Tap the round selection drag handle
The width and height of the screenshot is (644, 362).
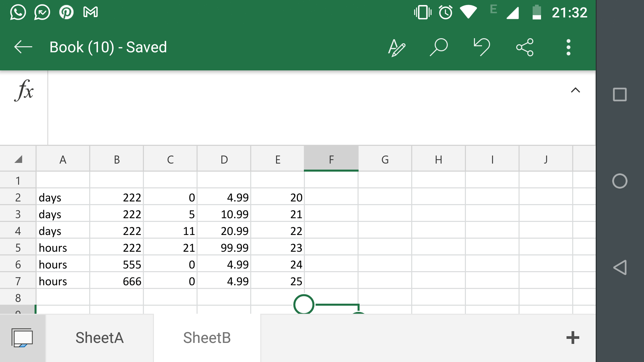tap(304, 304)
